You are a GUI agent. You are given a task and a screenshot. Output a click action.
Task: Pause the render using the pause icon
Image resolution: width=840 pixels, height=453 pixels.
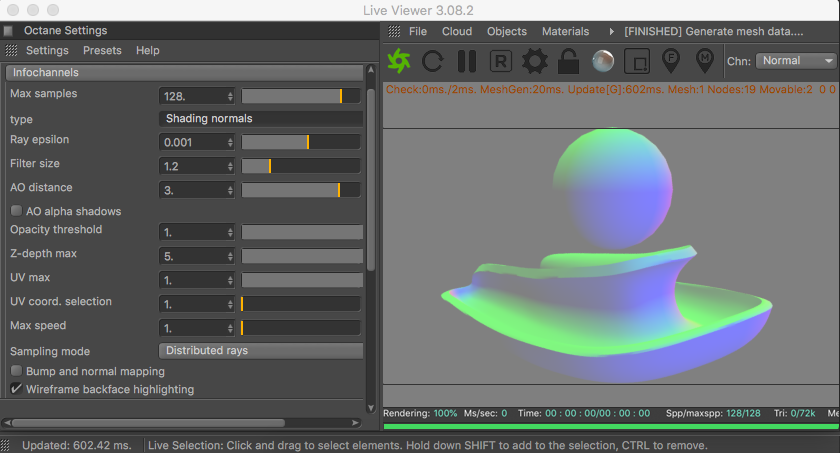pos(467,61)
